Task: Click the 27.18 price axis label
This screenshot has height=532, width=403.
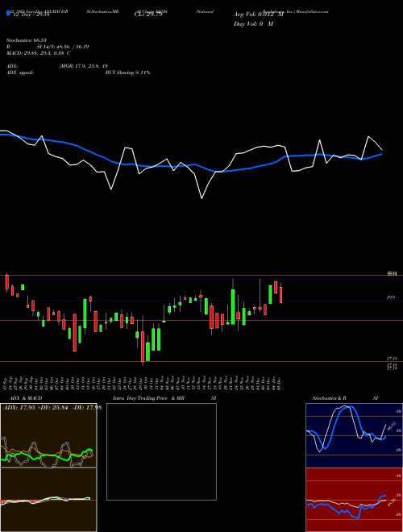Action: tap(392, 358)
